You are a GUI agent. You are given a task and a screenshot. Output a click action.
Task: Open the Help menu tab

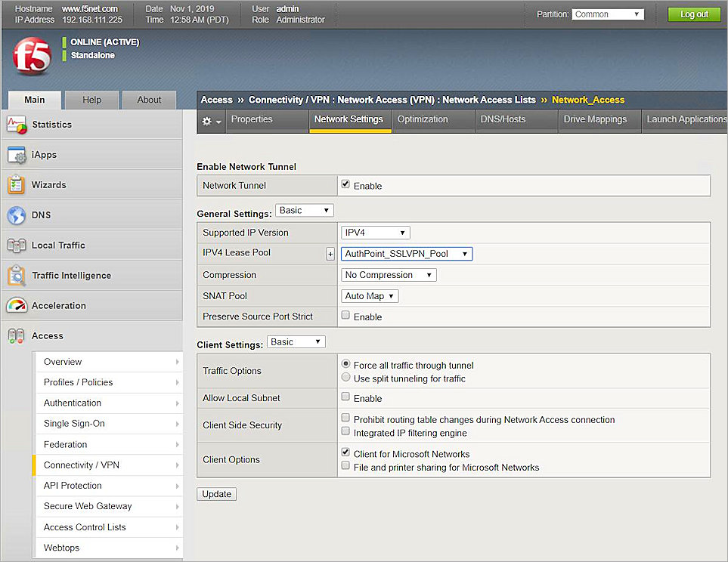coord(91,99)
